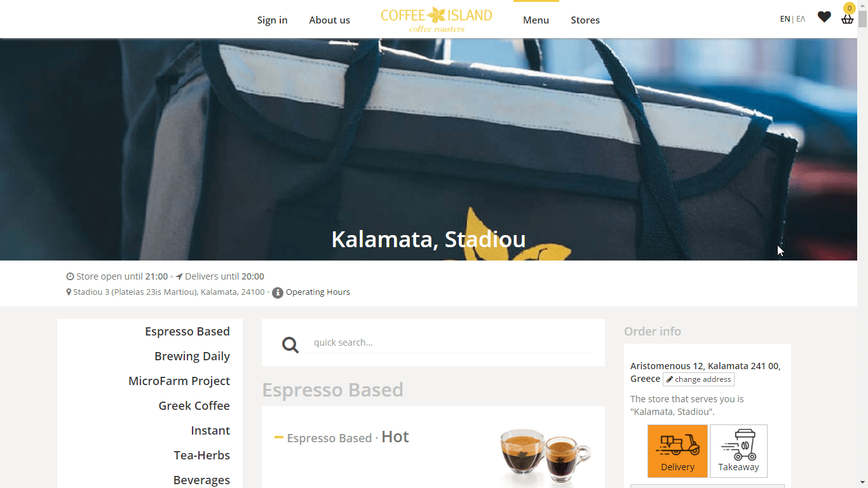Select MicroFarm Project category
Image resolution: width=868 pixels, height=488 pixels.
[x=179, y=381]
